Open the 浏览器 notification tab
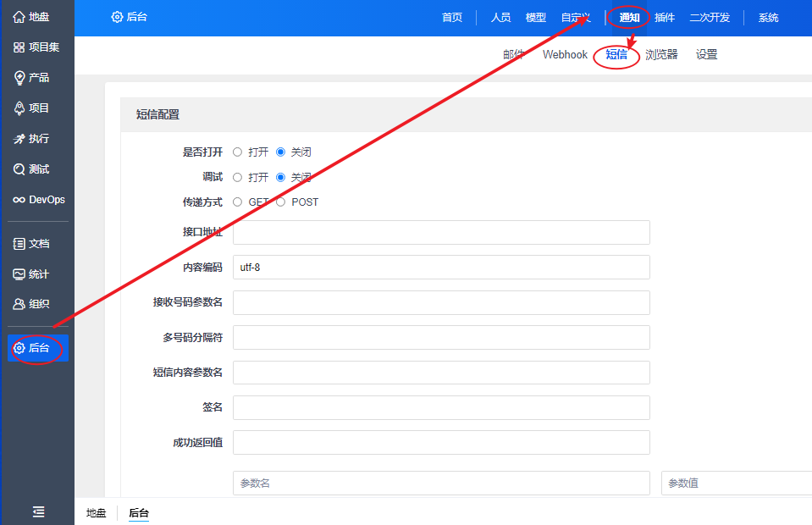The width and height of the screenshot is (812, 525). pyautogui.click(x=661, y=55)
